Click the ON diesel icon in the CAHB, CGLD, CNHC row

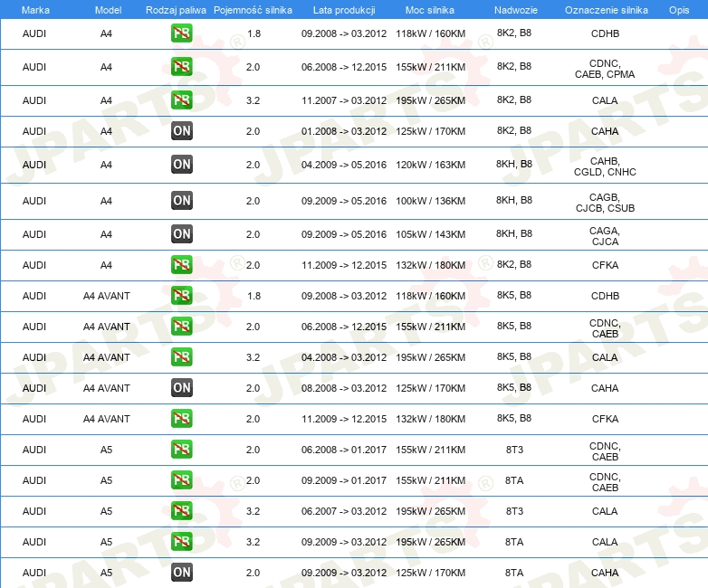[x=181, y=165]
